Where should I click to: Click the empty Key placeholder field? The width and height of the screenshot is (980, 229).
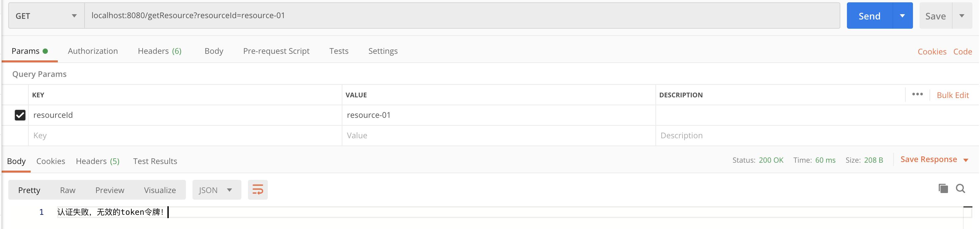pos(183,135)
